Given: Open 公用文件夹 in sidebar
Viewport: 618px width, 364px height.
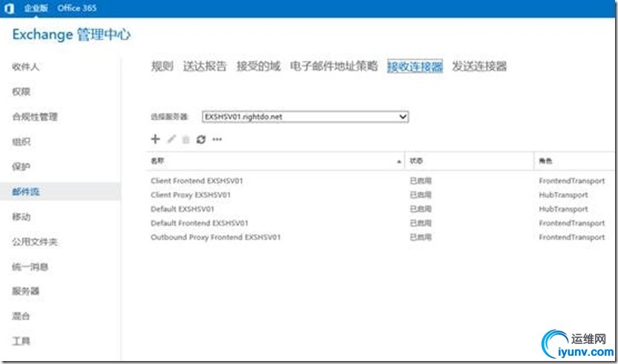Looking at the screenshot, I should click(35, 242).
